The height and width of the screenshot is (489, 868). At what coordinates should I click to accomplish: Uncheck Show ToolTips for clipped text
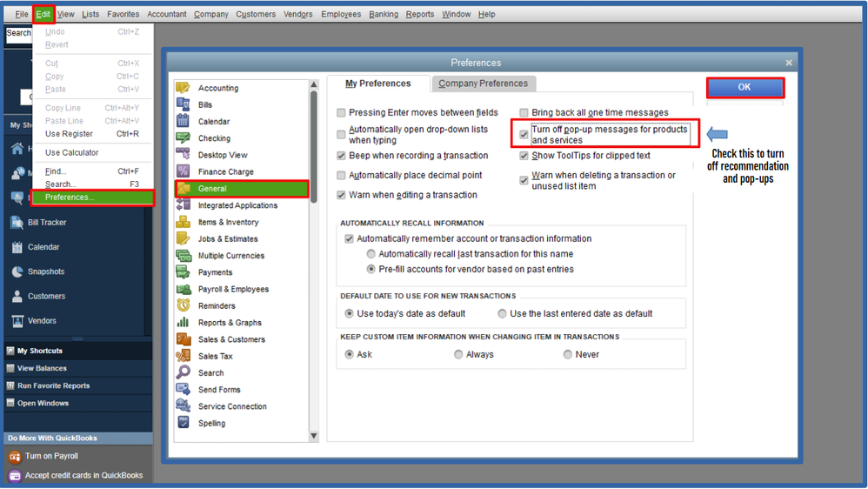click(524, 156)
